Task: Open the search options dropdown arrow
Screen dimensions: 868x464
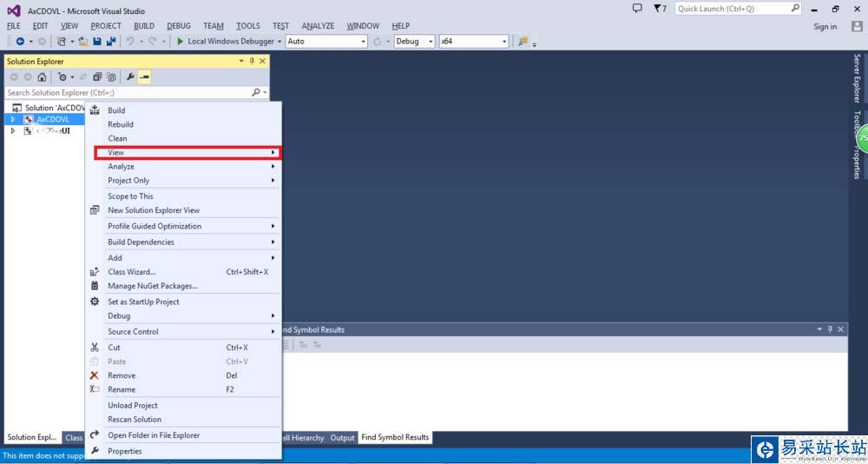Action: pyautogui.click(x=265, y=93)
